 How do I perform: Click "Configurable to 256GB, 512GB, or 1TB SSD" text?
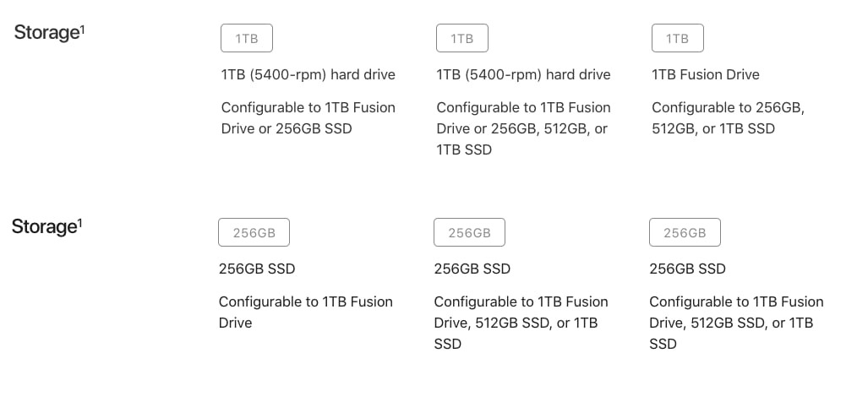[x=728, y=117]
